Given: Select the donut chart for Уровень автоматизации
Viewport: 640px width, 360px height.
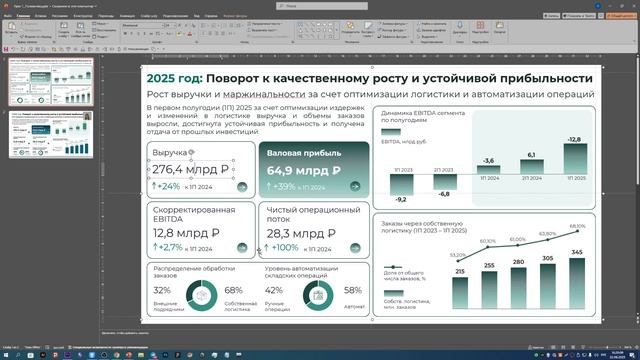Looking at the screenshot, I should point(318,296).
